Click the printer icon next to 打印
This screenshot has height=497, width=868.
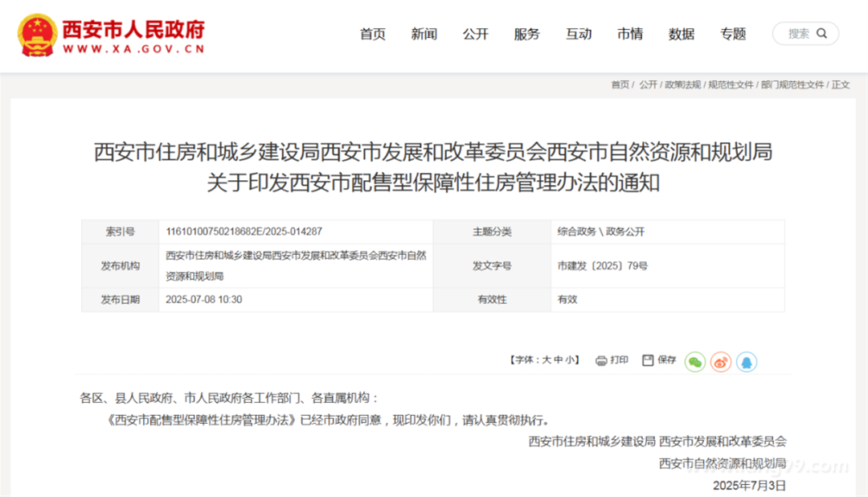coord(601,361)
